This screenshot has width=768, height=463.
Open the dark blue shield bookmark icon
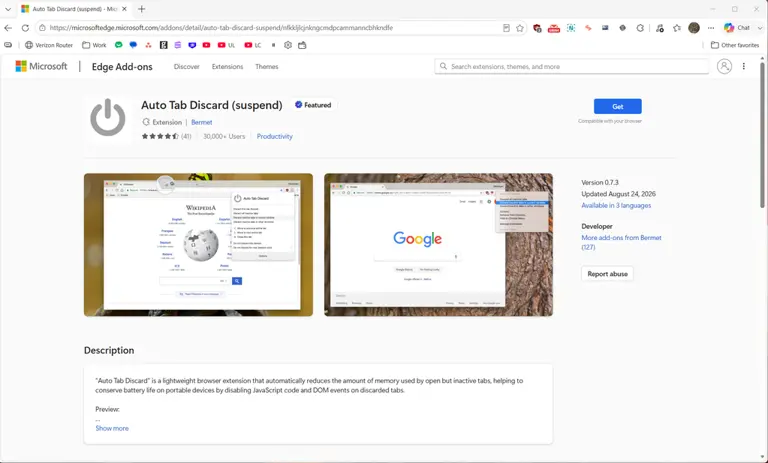coord(192,45)
